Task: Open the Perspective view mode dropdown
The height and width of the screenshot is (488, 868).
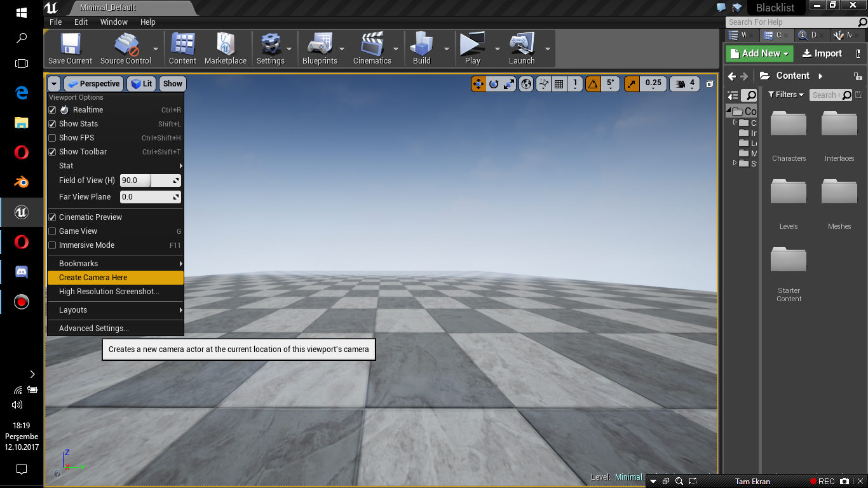Action: [x=94, y=84]
